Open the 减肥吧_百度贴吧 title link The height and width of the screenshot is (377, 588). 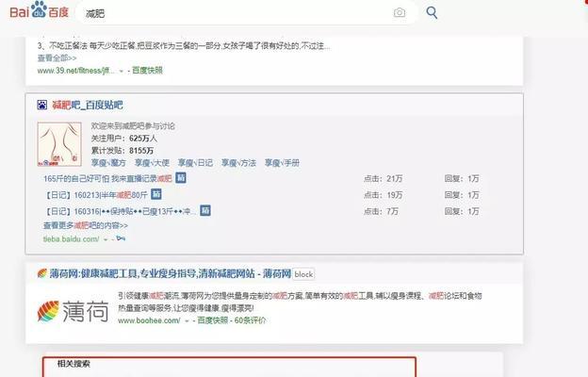pyautogui.click(x=88, y=105)
